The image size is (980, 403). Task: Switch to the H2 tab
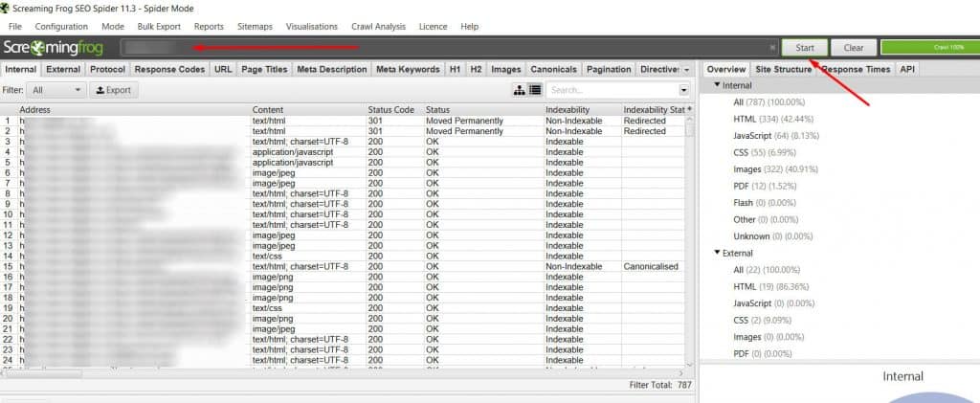(x=477, y=69)
